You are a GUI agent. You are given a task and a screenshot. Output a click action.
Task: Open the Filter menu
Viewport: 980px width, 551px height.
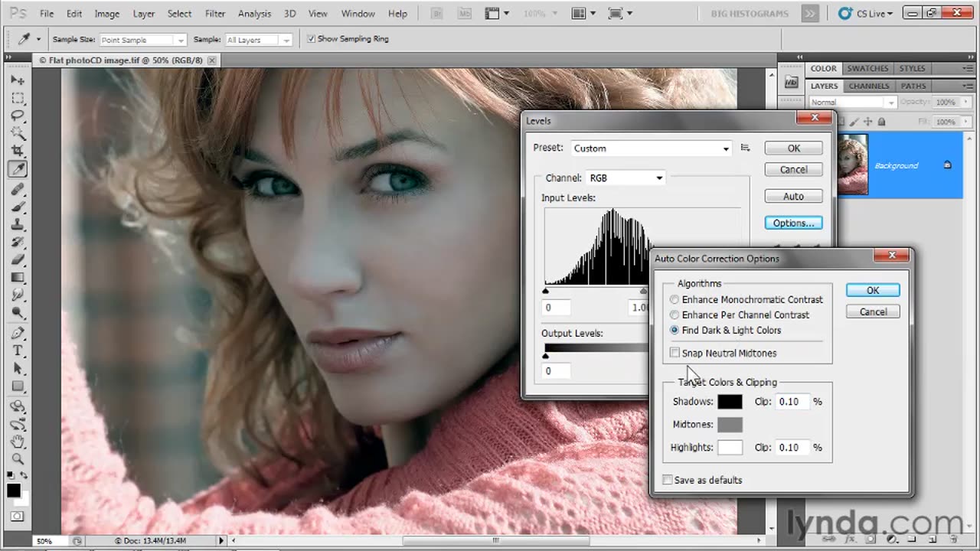pyautogui.click(x=215, y=14)
